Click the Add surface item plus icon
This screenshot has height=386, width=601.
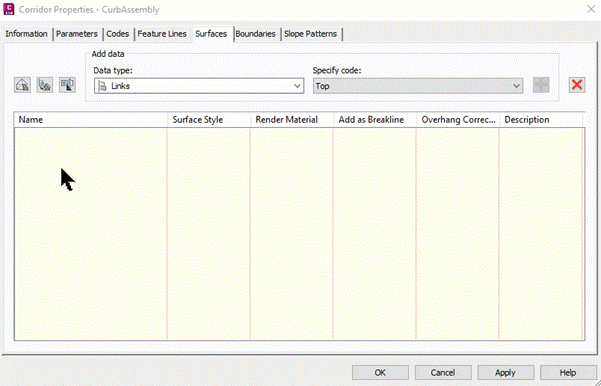pyautogui.click(x=541, y=85)
